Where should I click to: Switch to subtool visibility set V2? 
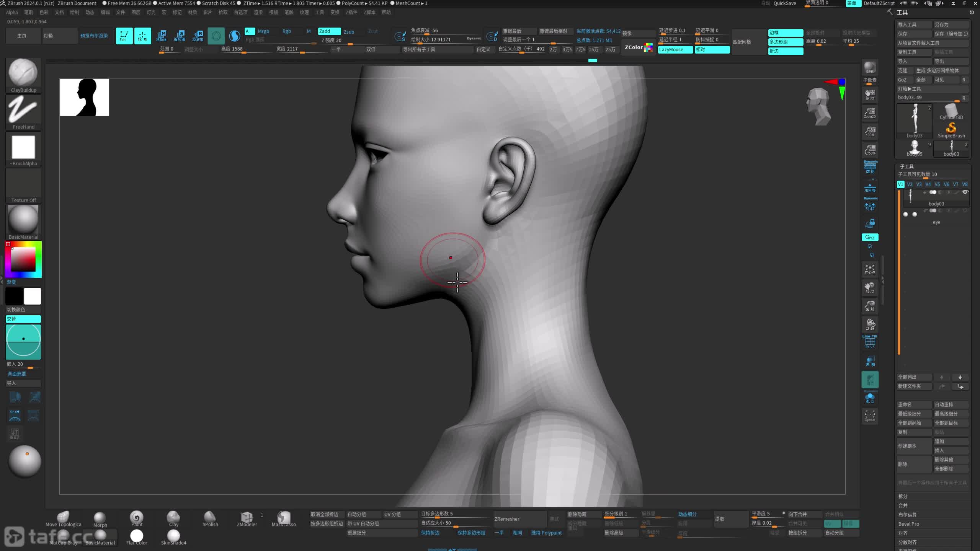910,184
